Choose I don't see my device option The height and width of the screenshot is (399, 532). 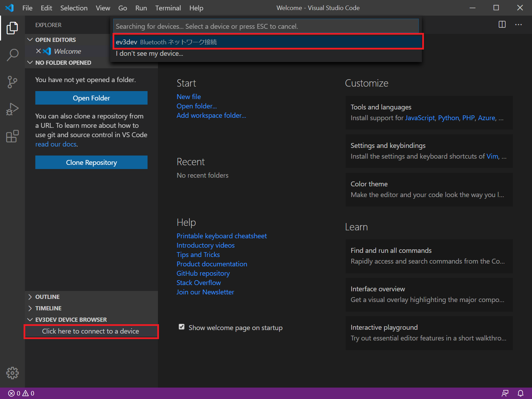click(268, 53)
